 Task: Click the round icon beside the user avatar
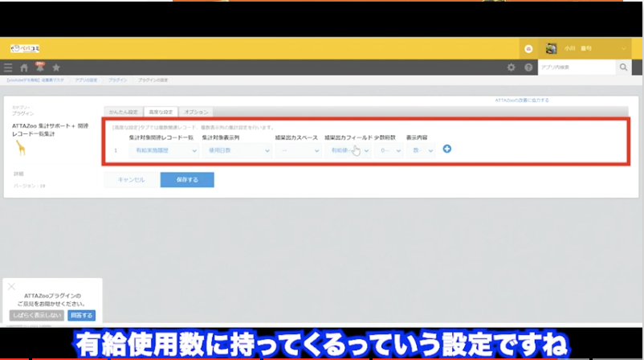click(x=528, y=49)
